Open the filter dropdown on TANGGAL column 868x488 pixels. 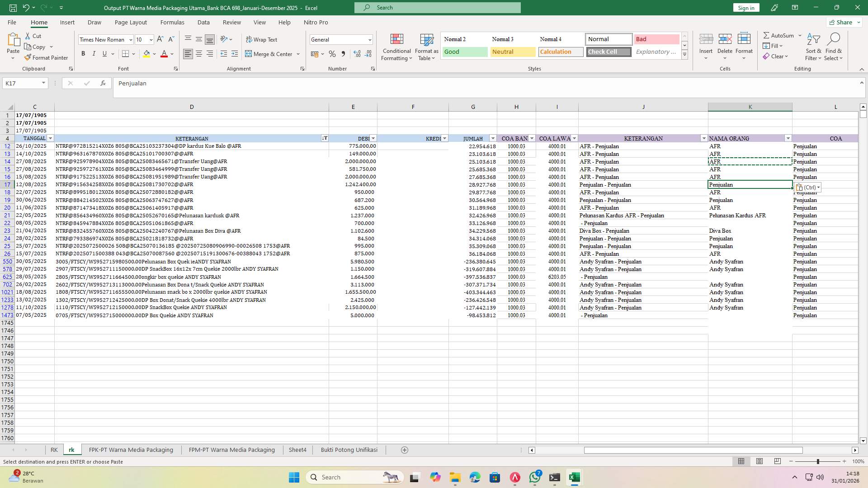[x=50, y=138]
